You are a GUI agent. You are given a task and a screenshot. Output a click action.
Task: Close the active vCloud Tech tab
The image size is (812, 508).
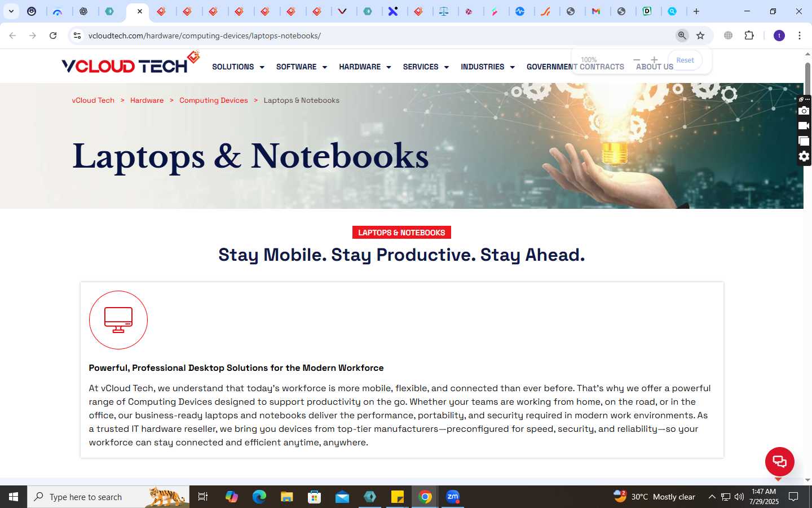[140, 11]
